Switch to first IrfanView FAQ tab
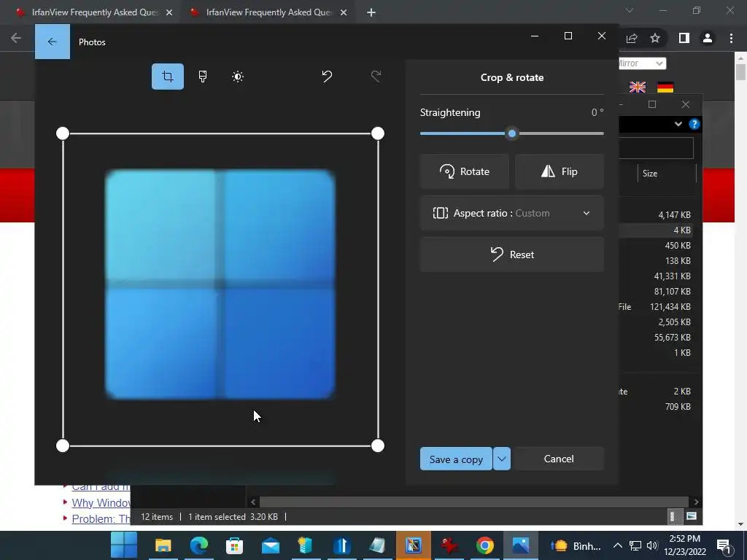Image resolution: width=747 pixels, height=560 pixels. tap(94, 12)
